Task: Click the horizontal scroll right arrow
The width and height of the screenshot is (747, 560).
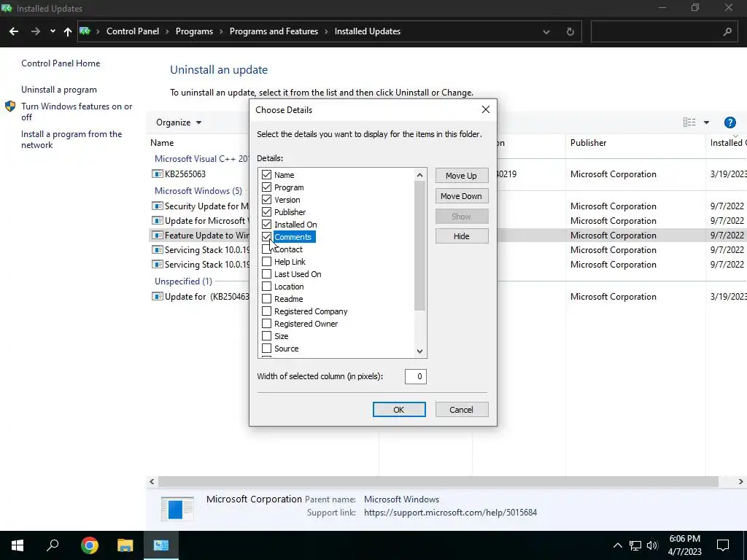Action: coord(741,482)
